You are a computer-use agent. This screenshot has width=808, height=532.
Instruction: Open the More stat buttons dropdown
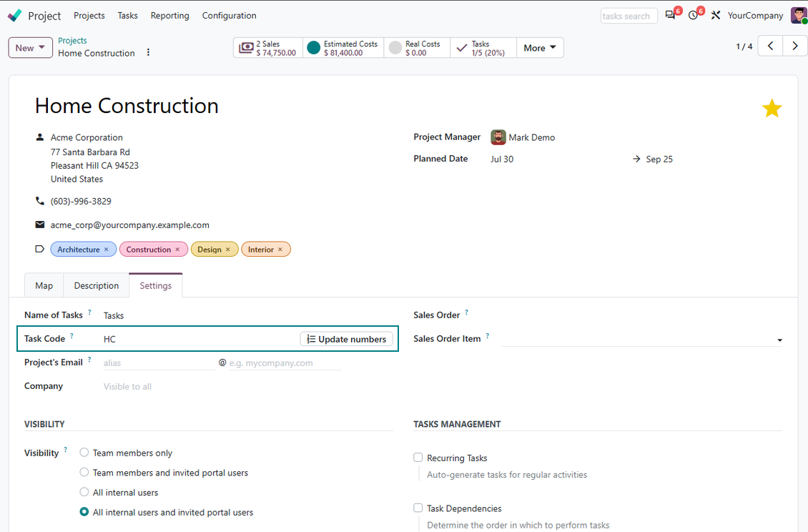point(540,48)
